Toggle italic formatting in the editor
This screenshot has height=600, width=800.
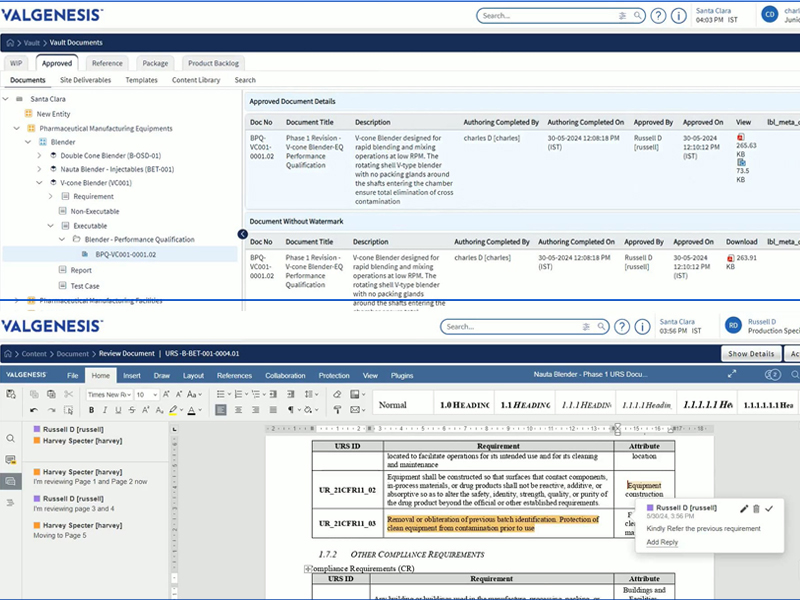(x=105, y=410)
